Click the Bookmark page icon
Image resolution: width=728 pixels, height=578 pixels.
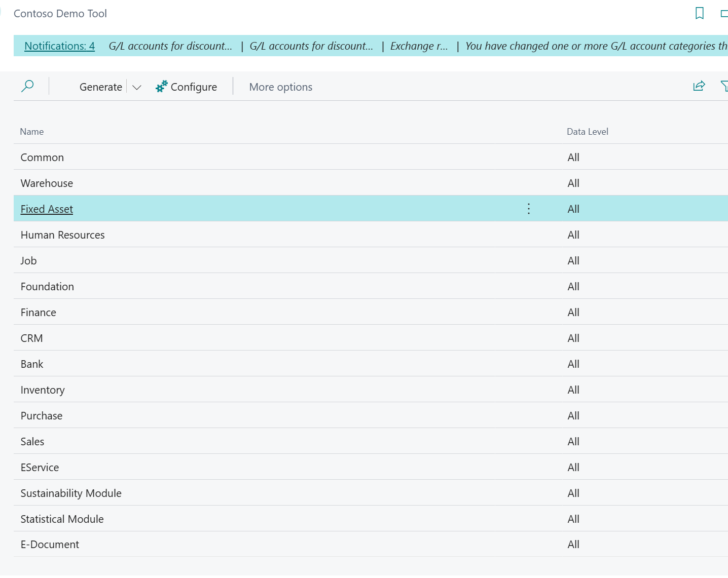700,13
